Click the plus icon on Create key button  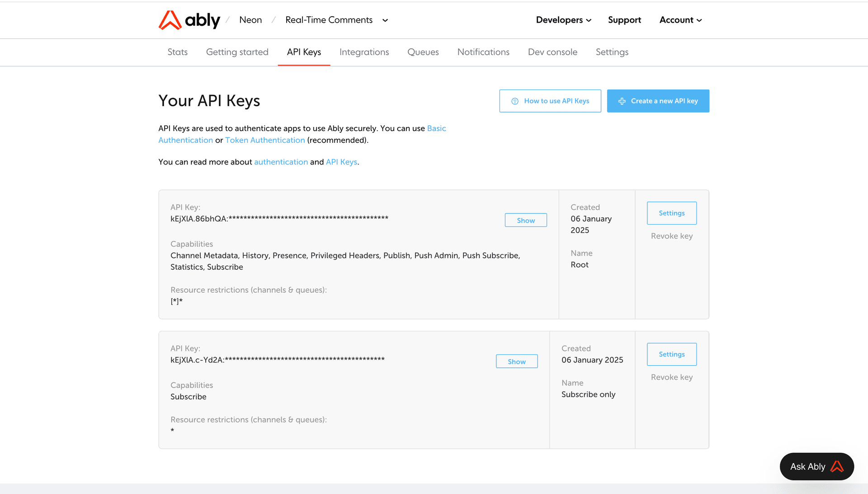[x=622, y=101]
